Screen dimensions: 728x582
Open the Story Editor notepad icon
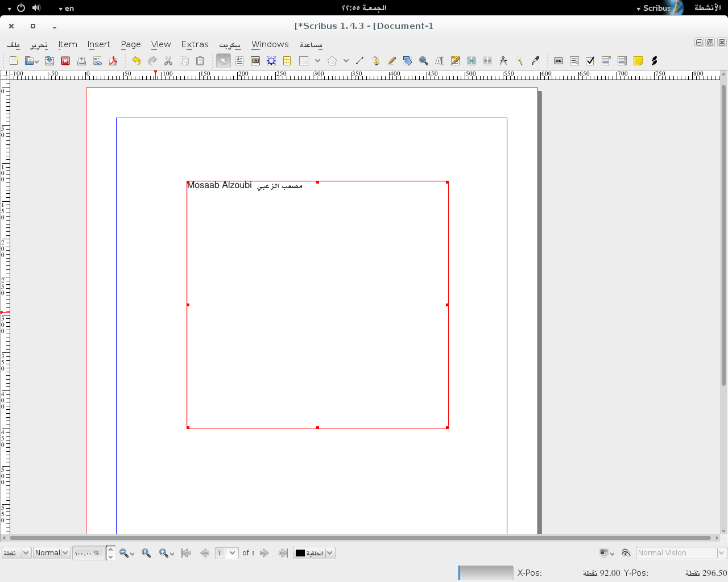(456, 61)
